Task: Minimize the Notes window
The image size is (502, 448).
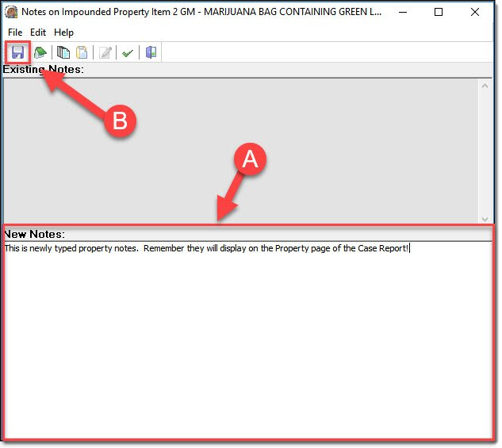Action: click(402, 12)
